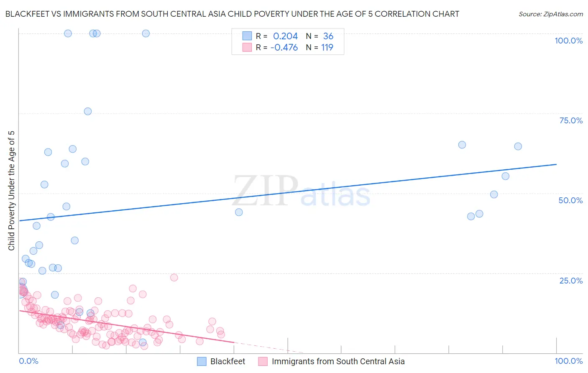Click the R = 0.204 correlation value
This screenshot has width=588, height=373.
[285, 36]
